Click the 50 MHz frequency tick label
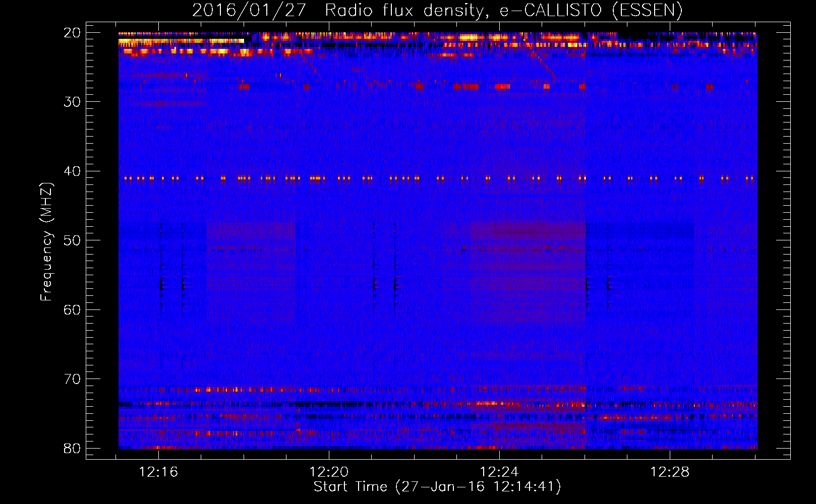The image size is (816, 504). [x=72, y=240]
